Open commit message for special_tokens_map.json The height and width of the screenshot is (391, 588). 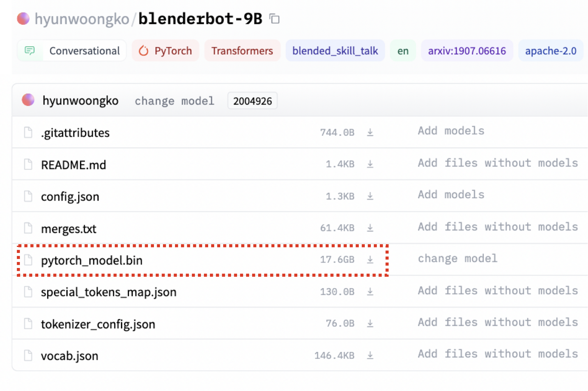click(498, 290)
